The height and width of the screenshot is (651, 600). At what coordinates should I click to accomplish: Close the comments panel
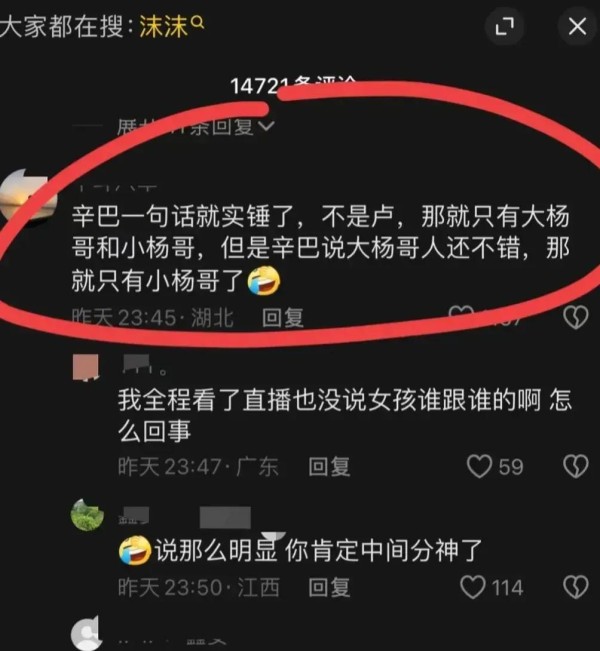(x=577, y=27)
